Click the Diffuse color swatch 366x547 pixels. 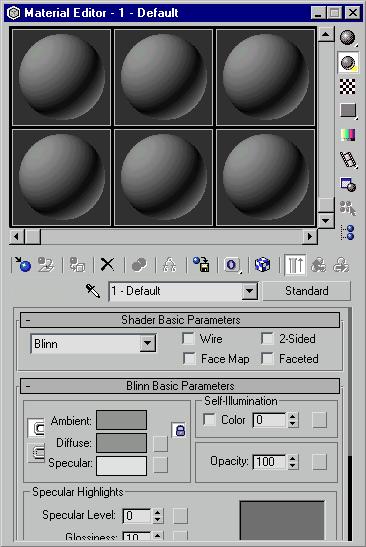point(121,443)
